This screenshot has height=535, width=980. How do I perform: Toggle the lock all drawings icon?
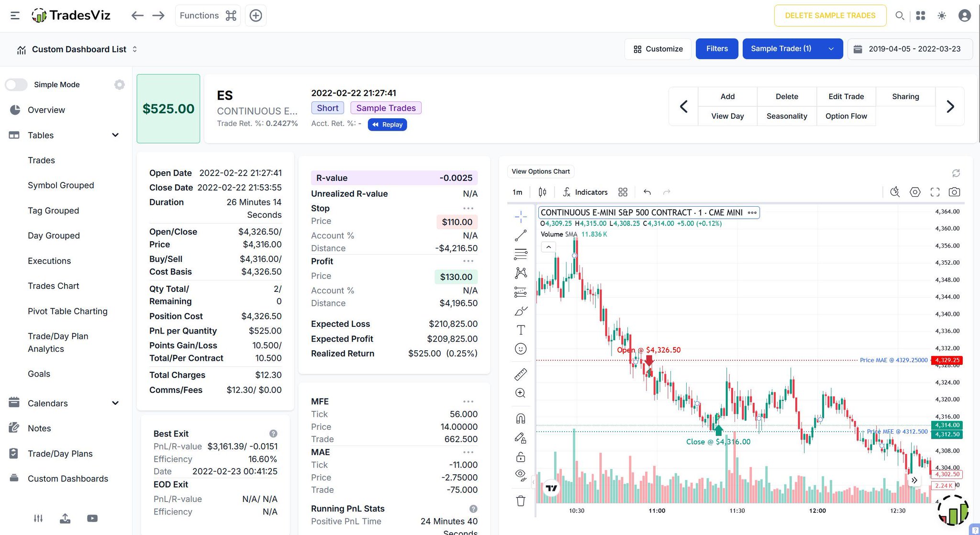[x=521, y=457]
